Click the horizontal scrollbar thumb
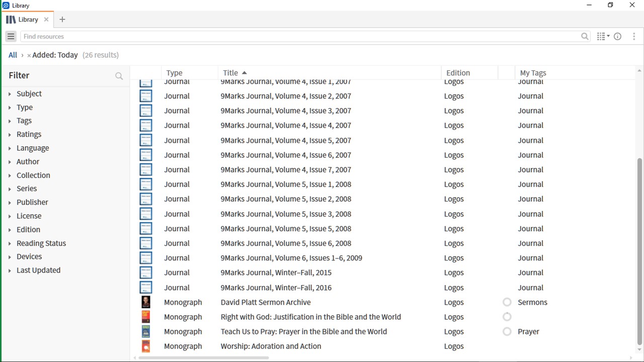Screen dimensions: 644x362 pos(203,358)
